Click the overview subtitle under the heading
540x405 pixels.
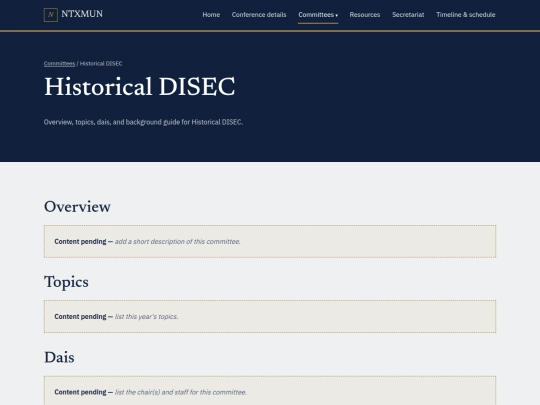click(x=143, y=122)
